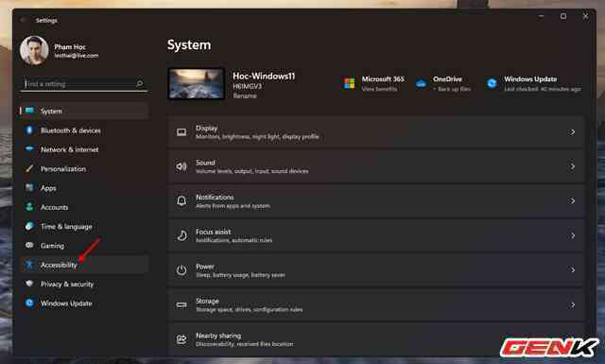Click the Privacy & security shield icon

click(x=29, y=284)
